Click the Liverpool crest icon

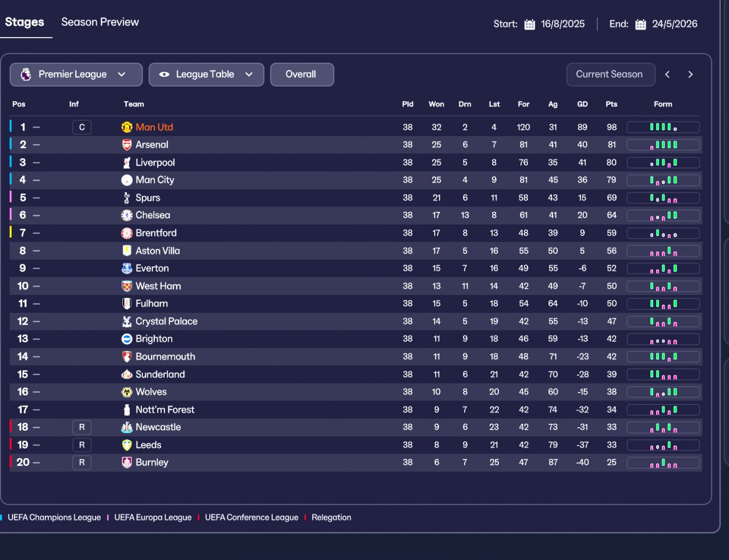[126, 162]
